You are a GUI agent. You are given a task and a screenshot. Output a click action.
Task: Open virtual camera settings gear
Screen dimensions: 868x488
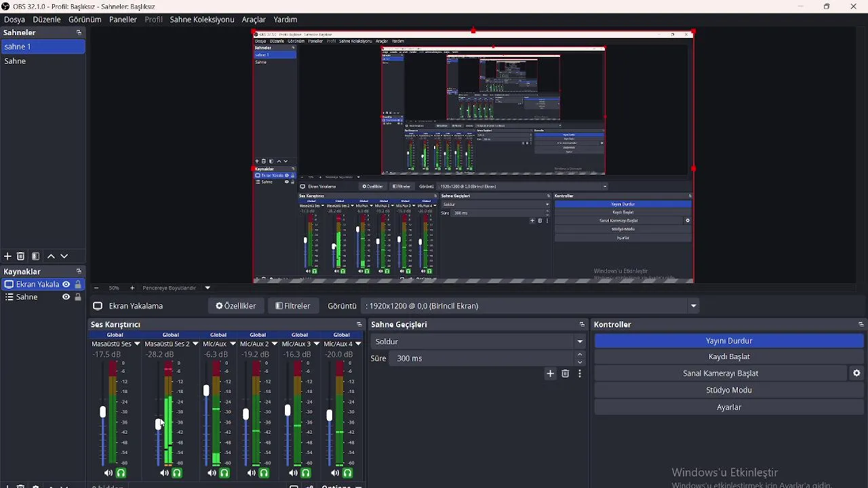pyautogui.click(x=857, y=373)
